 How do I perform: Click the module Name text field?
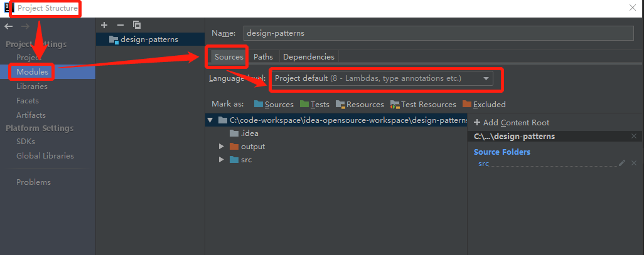pos(438,33)
